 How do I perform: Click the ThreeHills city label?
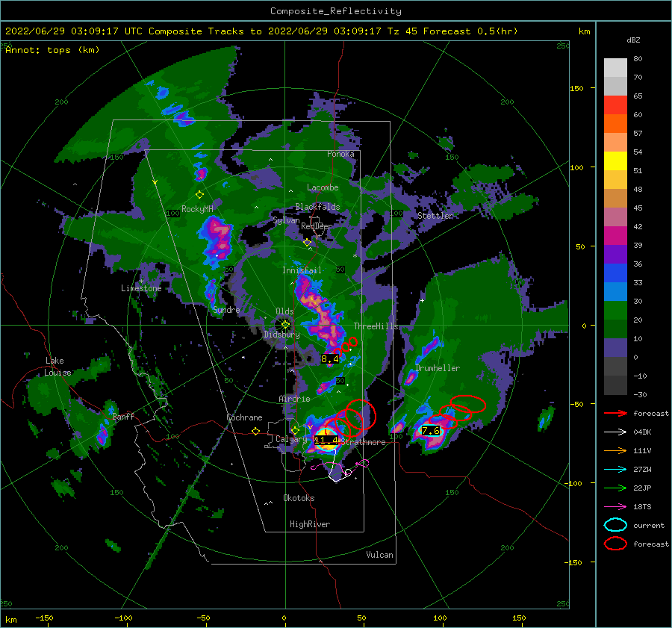coord(376,326)
